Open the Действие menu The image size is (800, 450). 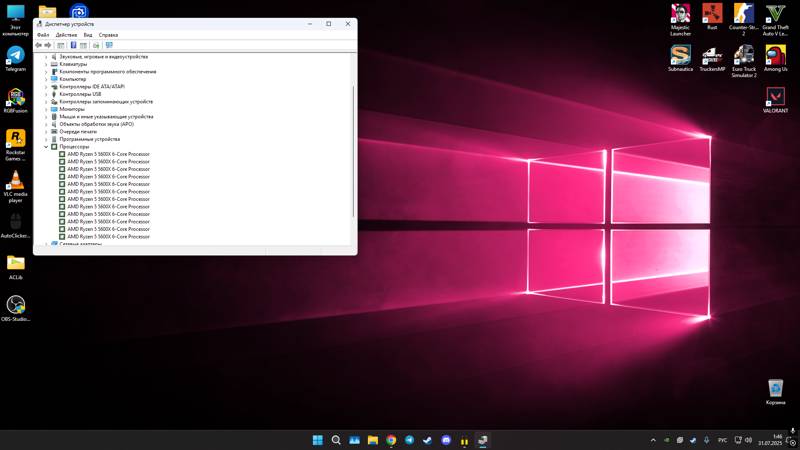coord(66,35)
